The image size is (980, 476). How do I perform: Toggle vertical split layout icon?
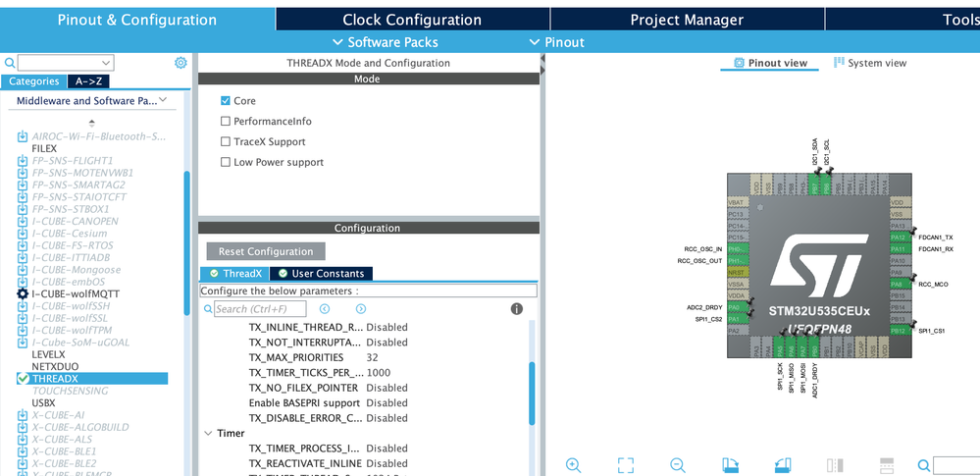coord(835,465)
